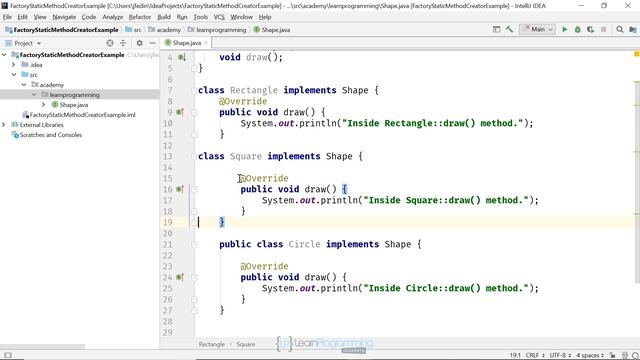Click the grey Stop button in toolbar
The width and height of the screenshot is (640, 360).
point(604,29)
